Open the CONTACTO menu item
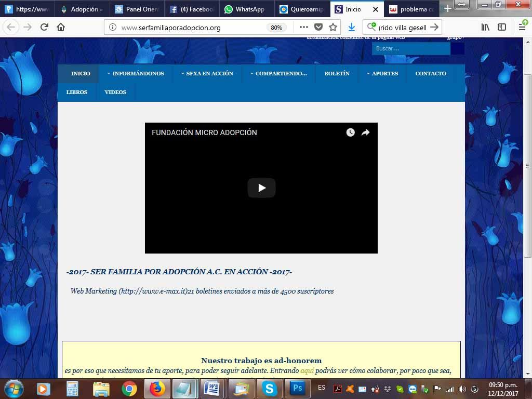Viewport: 532px width, 399px height. (431, 73)
